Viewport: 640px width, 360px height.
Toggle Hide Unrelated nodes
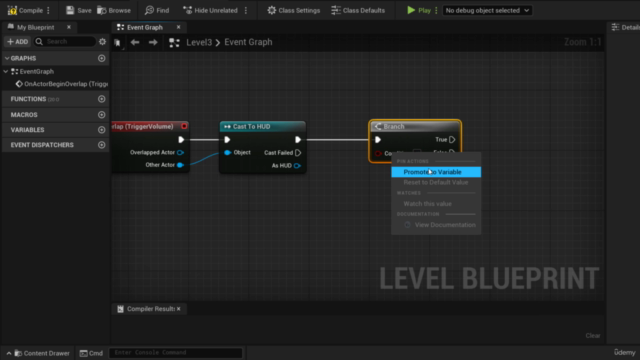(211, 10)
